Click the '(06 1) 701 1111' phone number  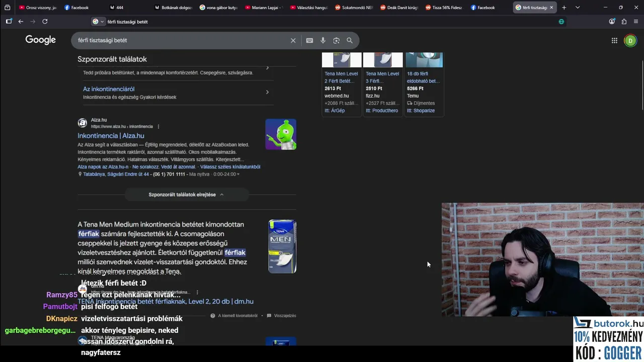coord(169,174)
